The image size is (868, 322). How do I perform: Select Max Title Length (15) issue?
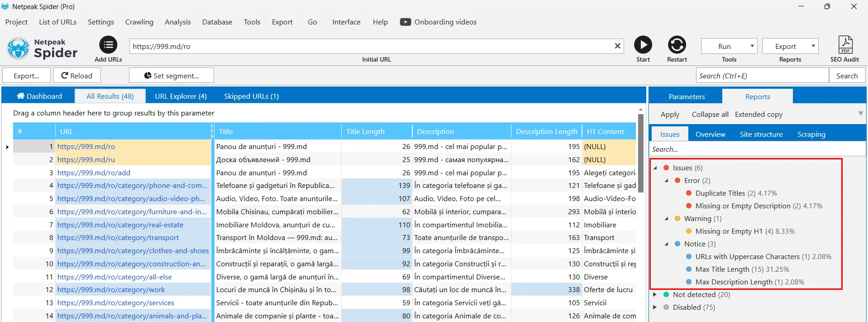tap(742, 269)
